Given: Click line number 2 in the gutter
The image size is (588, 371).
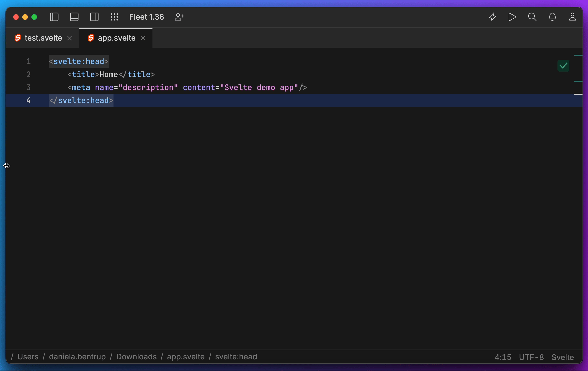Looking at the screenshot, I should 28,75.
